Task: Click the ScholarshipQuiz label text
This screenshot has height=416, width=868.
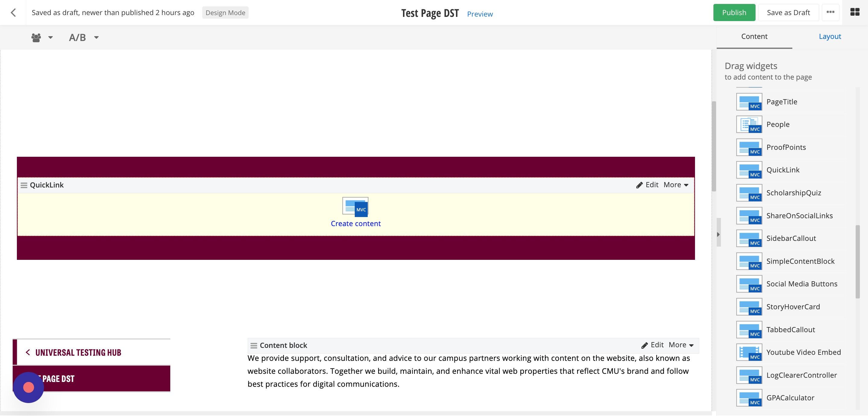Action: coord(794,193)
